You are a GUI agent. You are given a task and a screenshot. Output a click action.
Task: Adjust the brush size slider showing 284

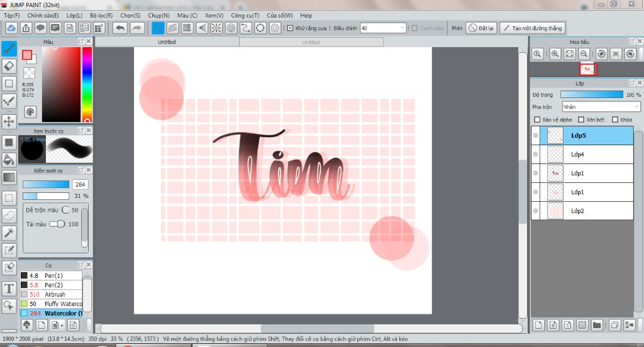click(45, 184)
